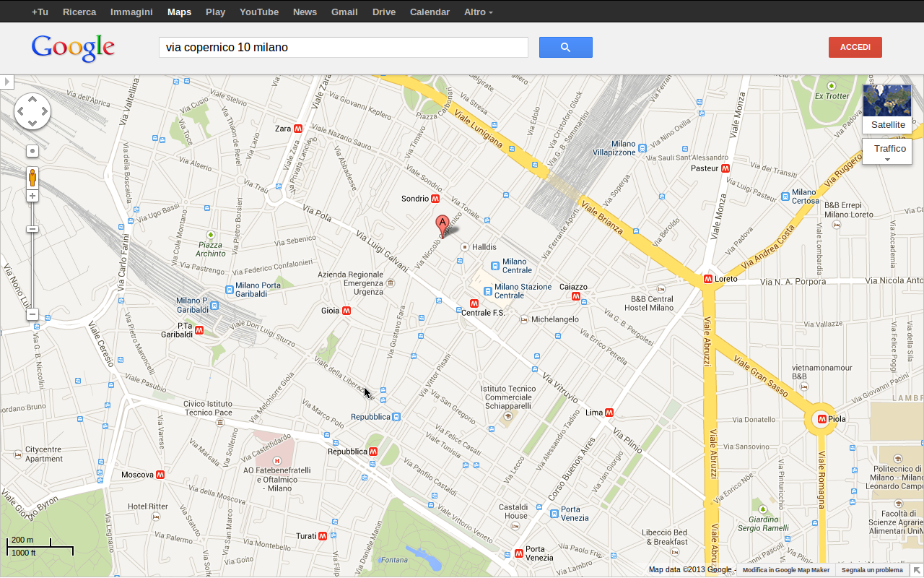Click the Milano Porta Garibaldi train icon
The image size is (924, 578).
pyautogui.click(x=230, y=290)
